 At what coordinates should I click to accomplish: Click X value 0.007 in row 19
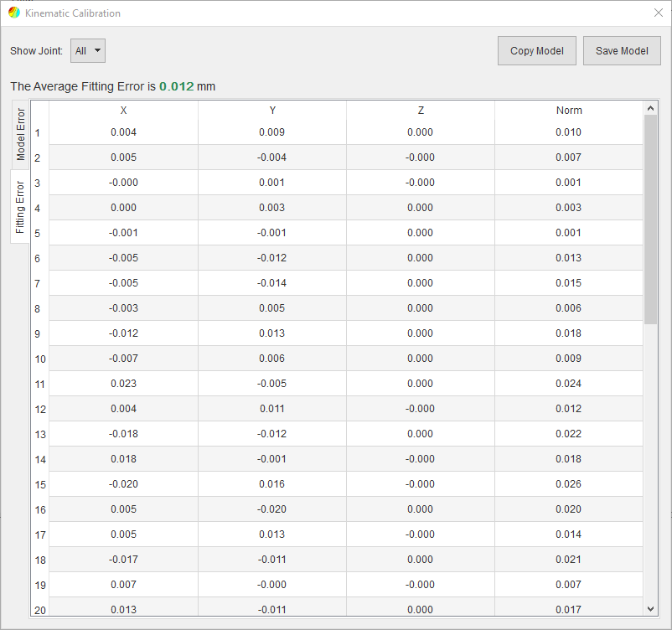123,585
